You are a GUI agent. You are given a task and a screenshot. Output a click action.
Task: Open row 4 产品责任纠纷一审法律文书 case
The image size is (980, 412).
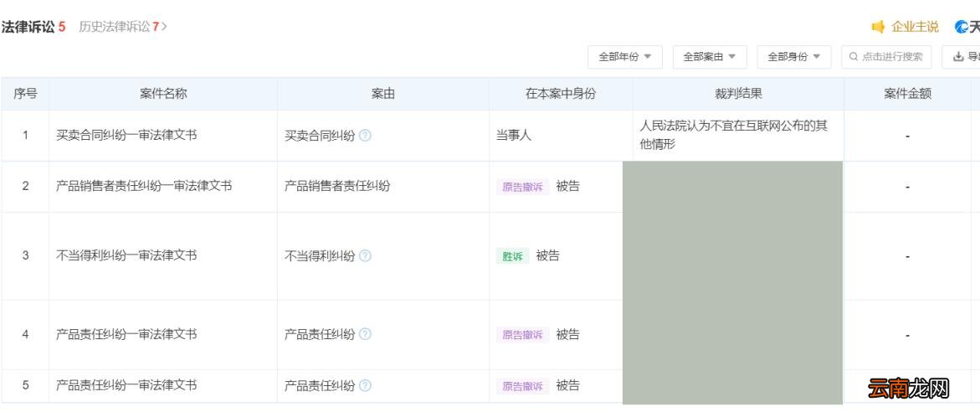point(127,334)
